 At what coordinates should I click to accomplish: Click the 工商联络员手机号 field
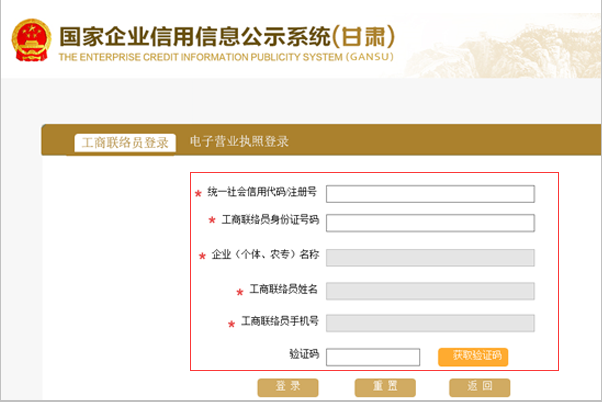coord(430,323)
